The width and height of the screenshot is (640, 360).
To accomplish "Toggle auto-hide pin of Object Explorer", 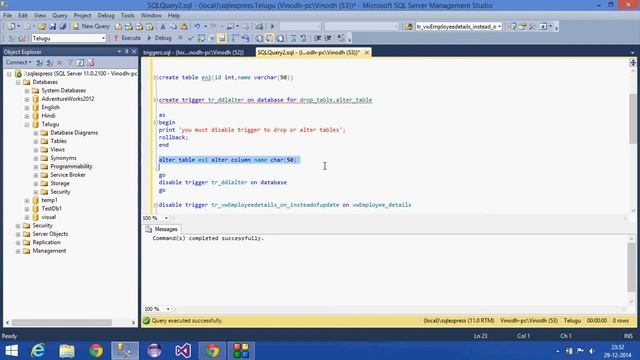I will click(x=127, y=51).
